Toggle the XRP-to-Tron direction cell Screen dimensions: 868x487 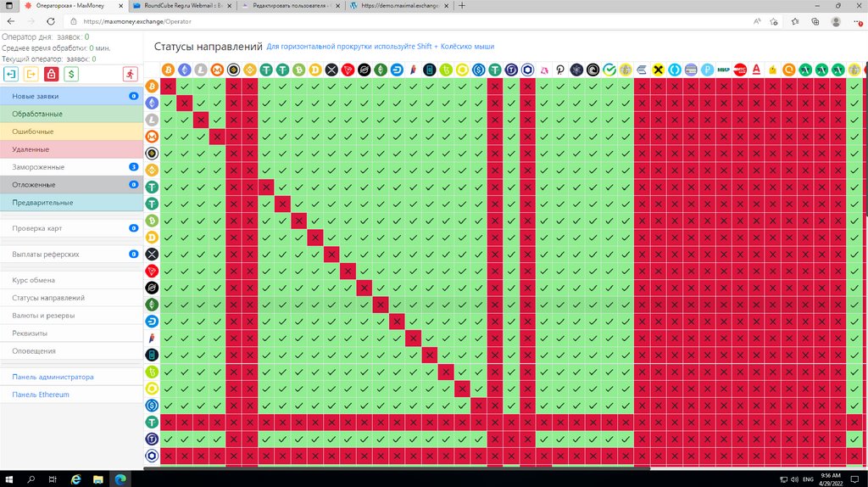[x=348, y=255]
